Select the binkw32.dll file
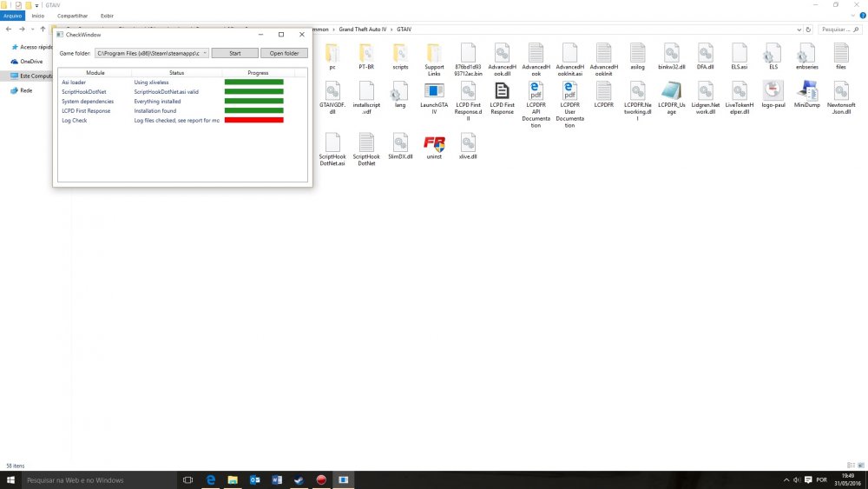868x489 pixels. [x=672, y=56]
